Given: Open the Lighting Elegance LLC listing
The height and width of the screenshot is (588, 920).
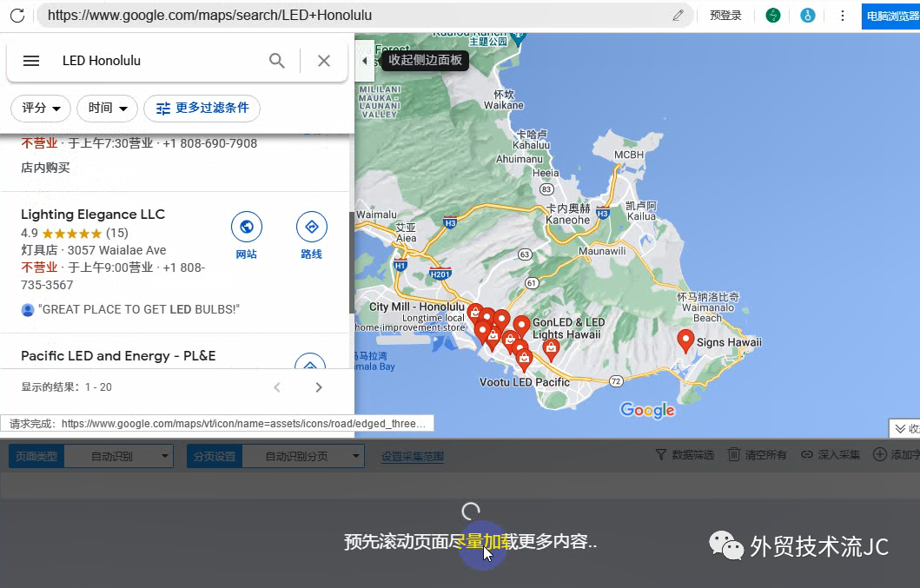Looking at the screenshot, I should click(x=93, y=215).
